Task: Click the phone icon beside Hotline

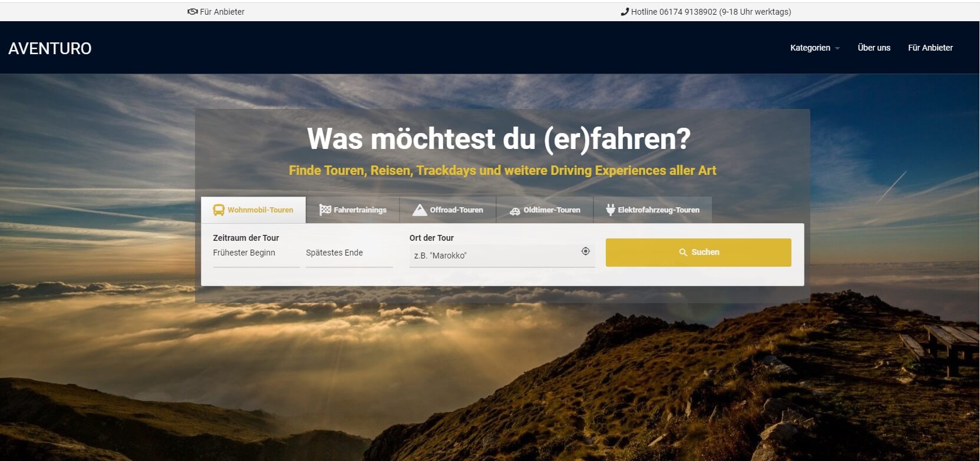Action: coord(625,12)
